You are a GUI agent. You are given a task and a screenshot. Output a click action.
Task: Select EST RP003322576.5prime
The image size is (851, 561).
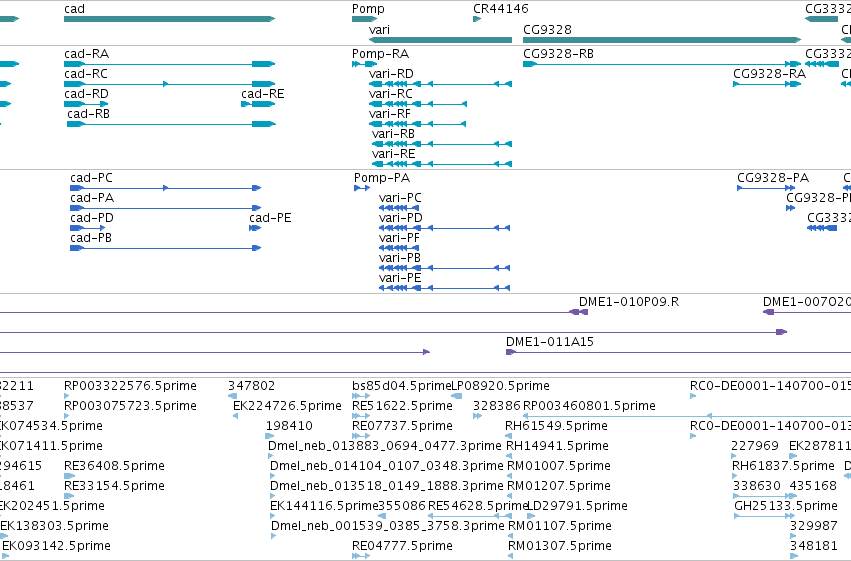point(67,396)
